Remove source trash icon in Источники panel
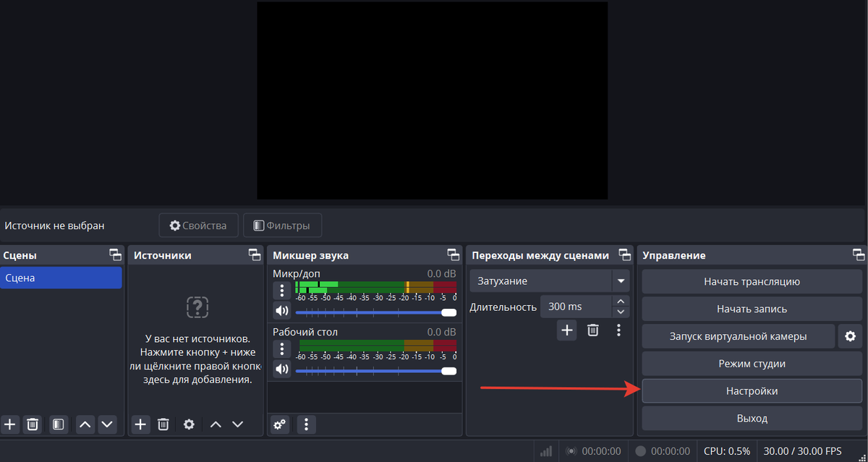 (163, 424)
